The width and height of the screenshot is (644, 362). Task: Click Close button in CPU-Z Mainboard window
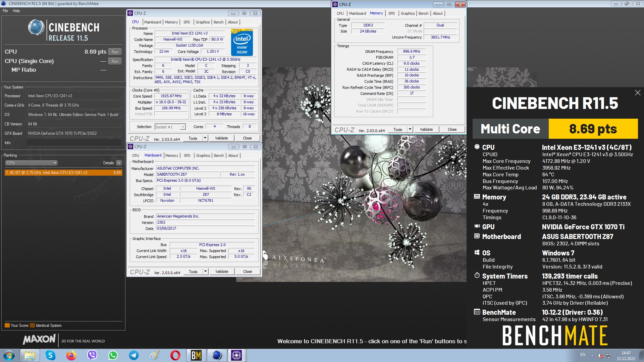(248, 271)
